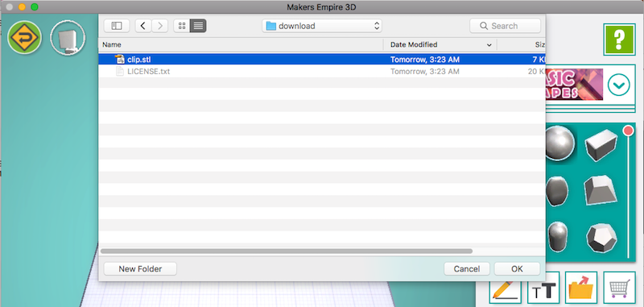Select the dodecahedron shape
The image size is (644, 307).
[601, 239]
